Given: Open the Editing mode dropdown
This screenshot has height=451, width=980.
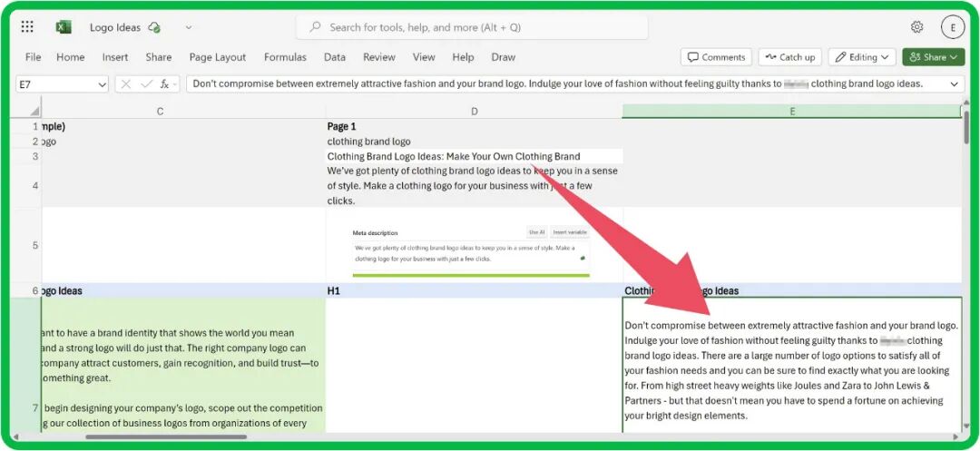Looking at the screenshot, I should (x=862, y=57).
